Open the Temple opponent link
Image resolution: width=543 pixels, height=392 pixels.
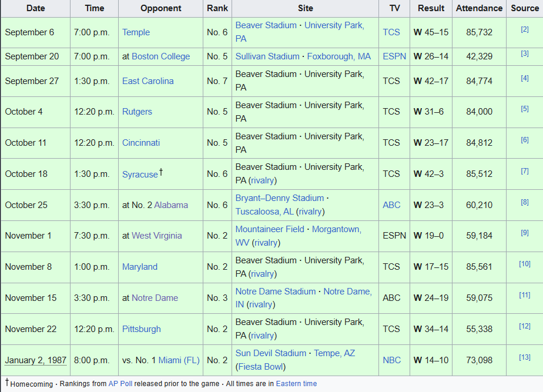pos(136,32)
